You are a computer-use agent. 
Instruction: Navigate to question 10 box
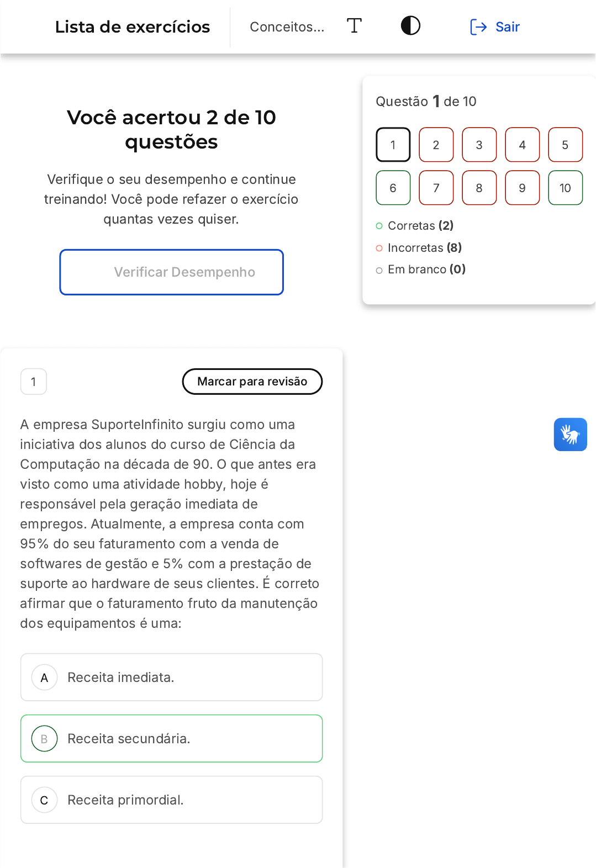tap(565, 188)
